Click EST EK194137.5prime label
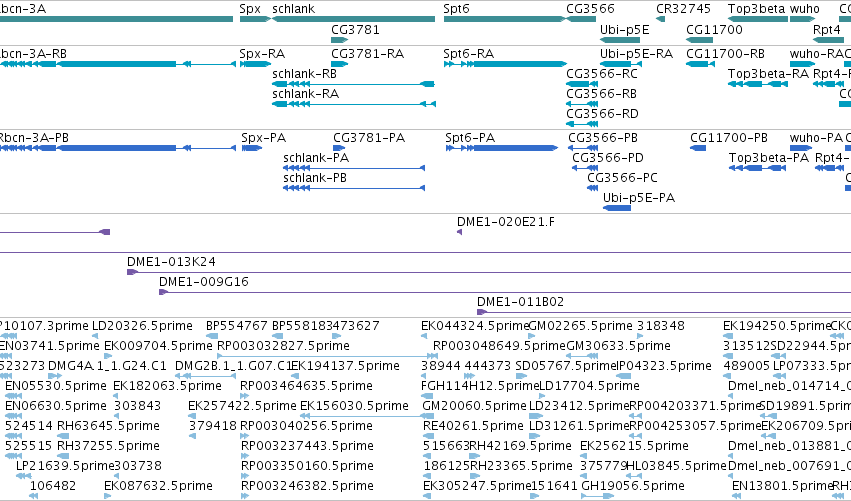The height and width of the screenshot is (501, 851). coord(345,366)
